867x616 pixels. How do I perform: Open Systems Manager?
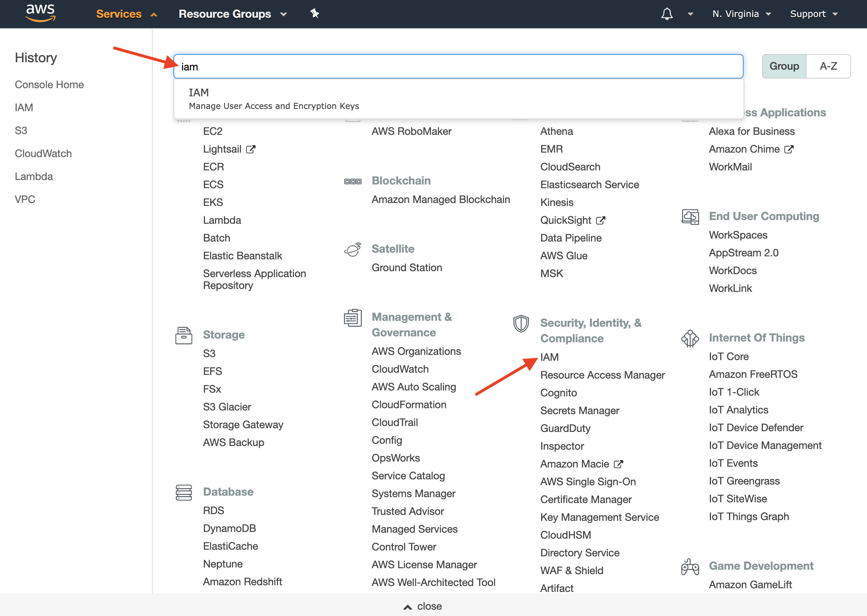(413, 494)
